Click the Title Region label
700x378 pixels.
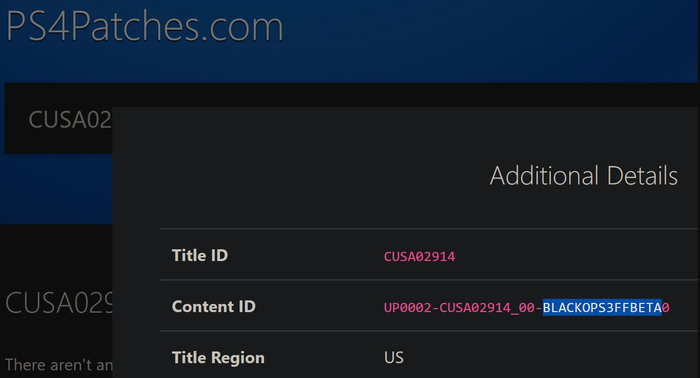[218, 357]
